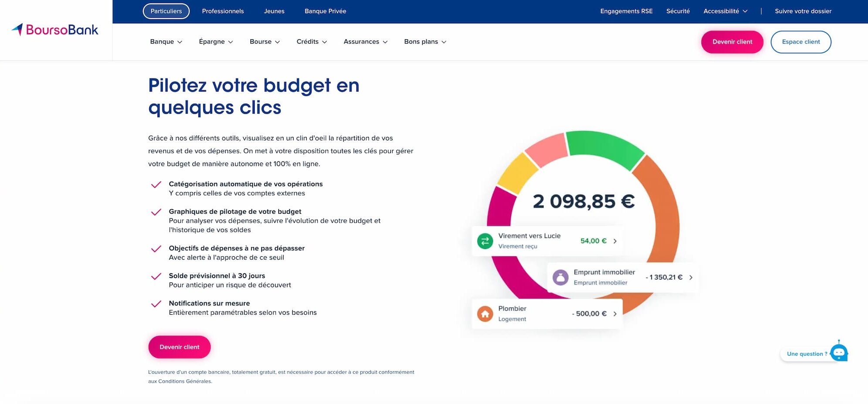Screen dimensions: 868x404
Task: Click chevron arrow on Virement vers Lucie row
Action: [615, 241]
